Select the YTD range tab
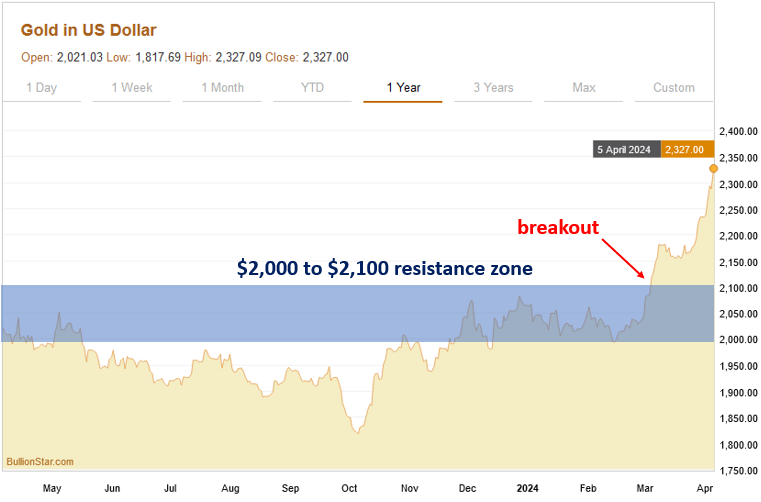761x502 pixels. [x=312, y=88]
